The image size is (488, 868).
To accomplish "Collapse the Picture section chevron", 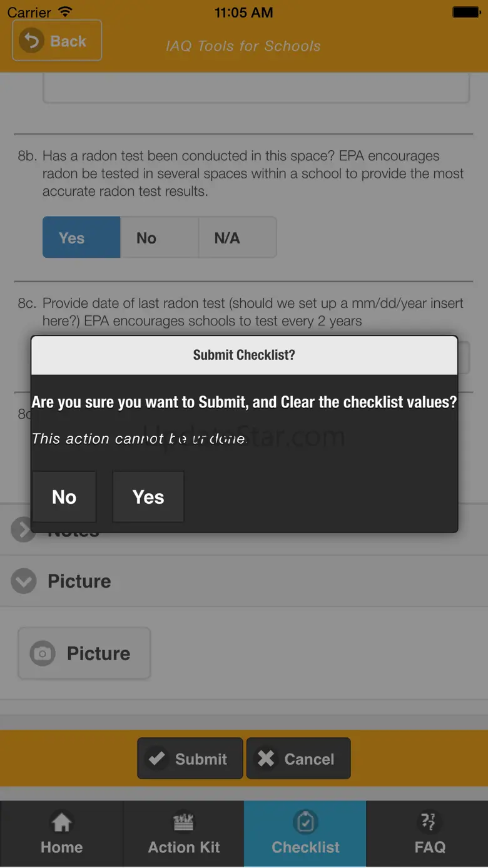I will [x=24, y=581].
